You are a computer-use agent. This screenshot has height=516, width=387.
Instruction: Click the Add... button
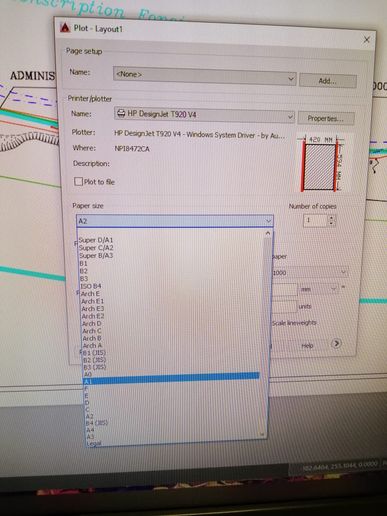point(328,81)
